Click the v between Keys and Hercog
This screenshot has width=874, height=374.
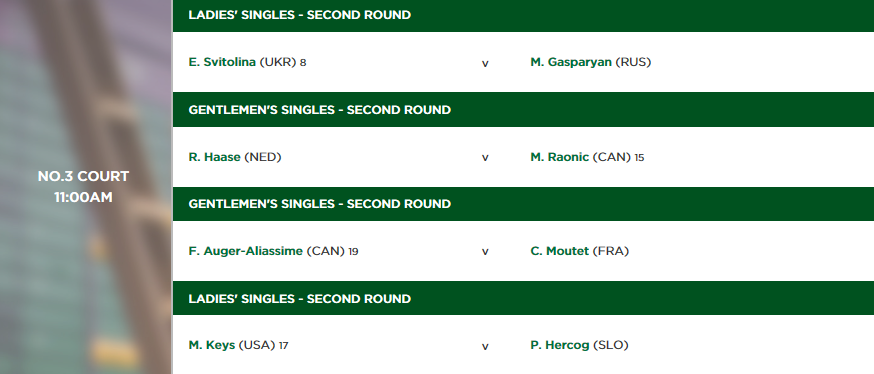pos(485,347)
